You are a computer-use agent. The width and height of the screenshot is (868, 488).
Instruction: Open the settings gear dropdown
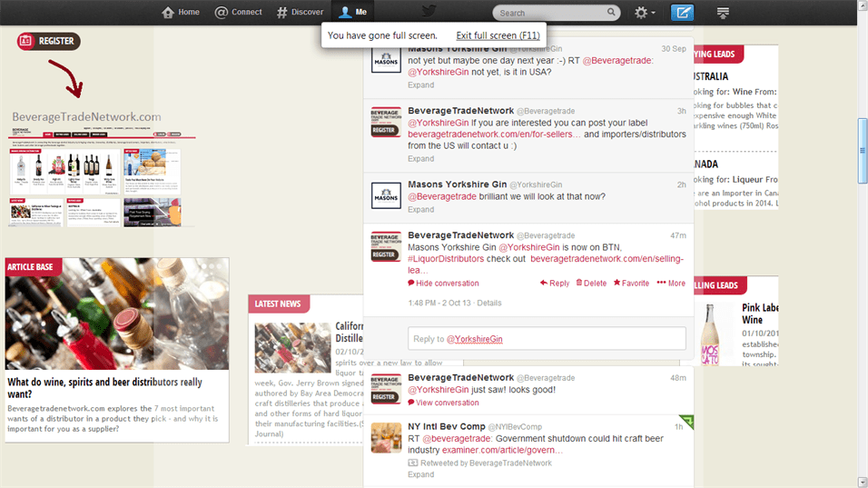coord(645,12)
